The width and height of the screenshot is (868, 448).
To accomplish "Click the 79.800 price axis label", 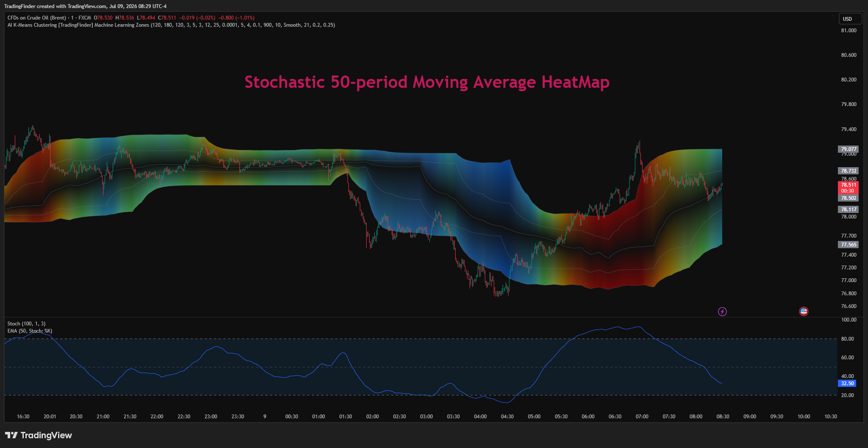I will pyautogui.click(x=849, y=104).
